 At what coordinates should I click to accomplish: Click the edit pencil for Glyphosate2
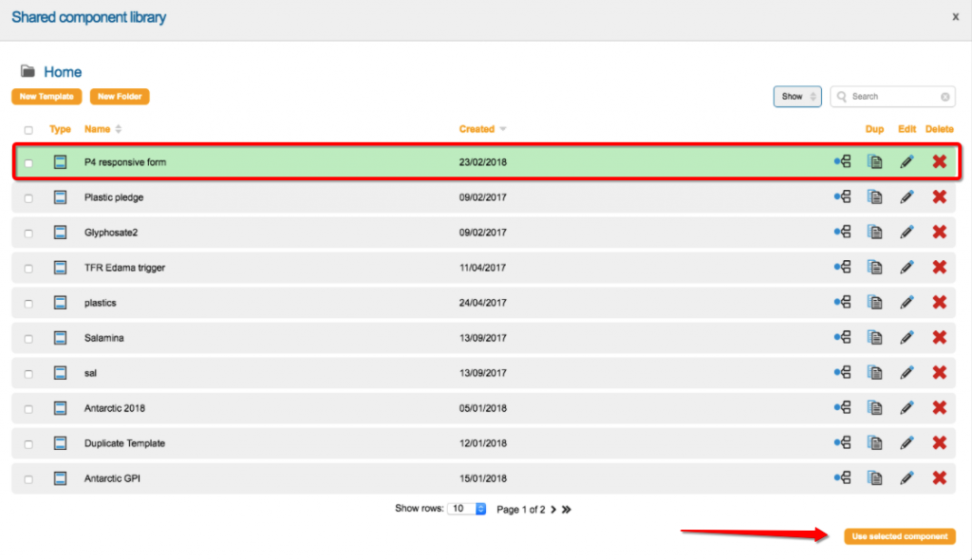[x=907, y=233]
